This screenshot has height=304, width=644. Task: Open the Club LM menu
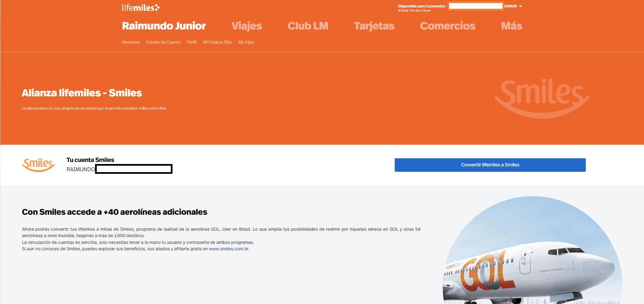click(x=308, y=26)
